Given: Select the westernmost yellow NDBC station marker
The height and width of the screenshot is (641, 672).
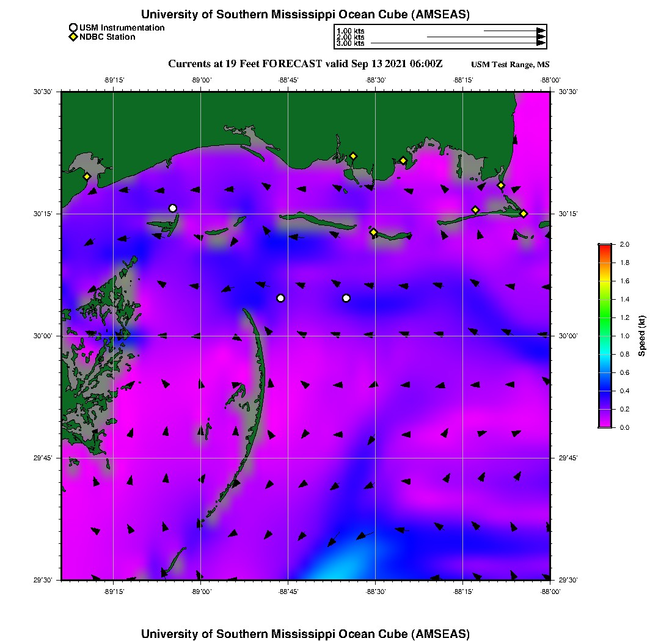Looking at the screenshot, I should (87, 176).
